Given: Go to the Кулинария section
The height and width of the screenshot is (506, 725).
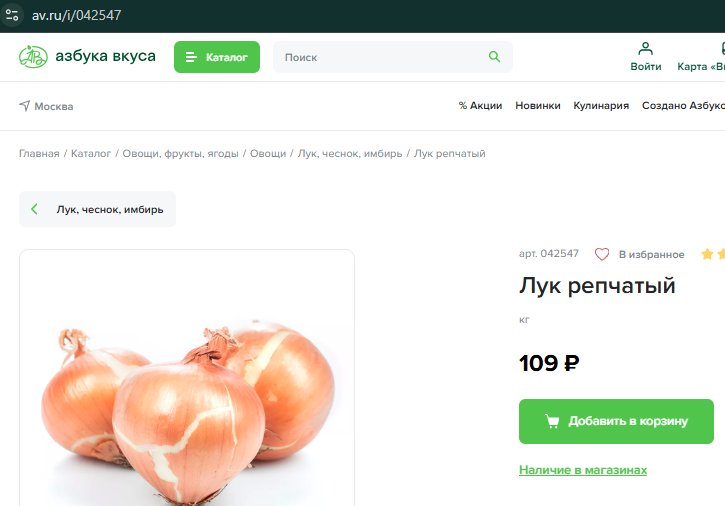Looking at the screenshot, I should (x=601, y=105).
